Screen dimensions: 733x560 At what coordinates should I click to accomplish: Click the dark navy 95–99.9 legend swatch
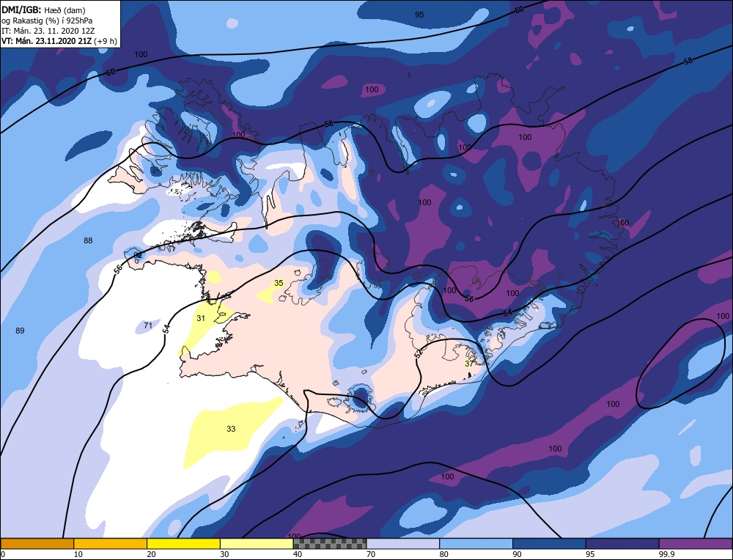(622, 543)
